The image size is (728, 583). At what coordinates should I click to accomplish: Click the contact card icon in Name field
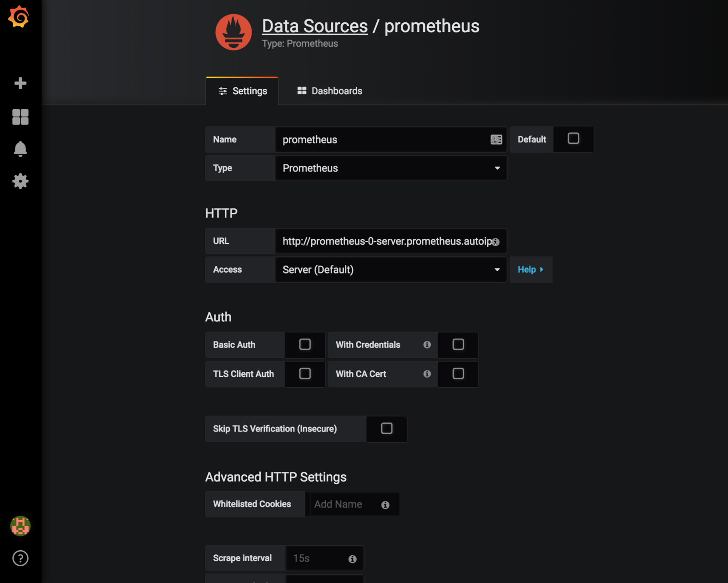pos(496,139)
